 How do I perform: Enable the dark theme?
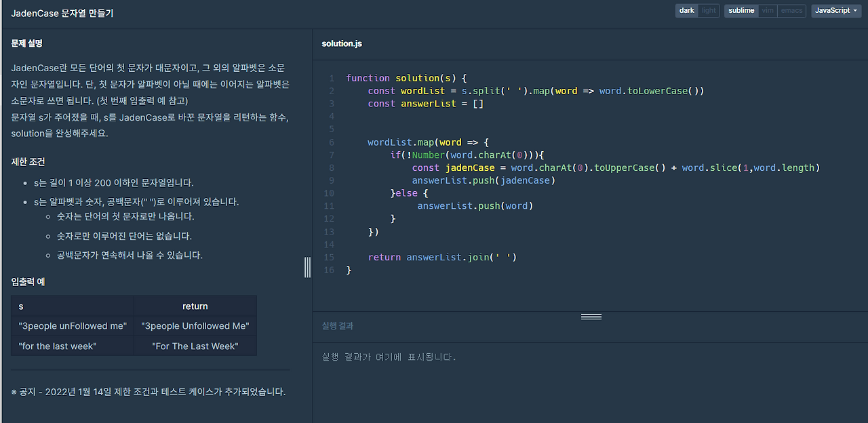tap(686, 10)
